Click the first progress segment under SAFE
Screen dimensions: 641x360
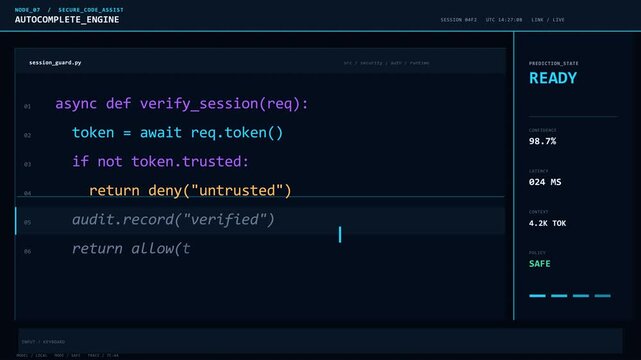pos(537,295)
